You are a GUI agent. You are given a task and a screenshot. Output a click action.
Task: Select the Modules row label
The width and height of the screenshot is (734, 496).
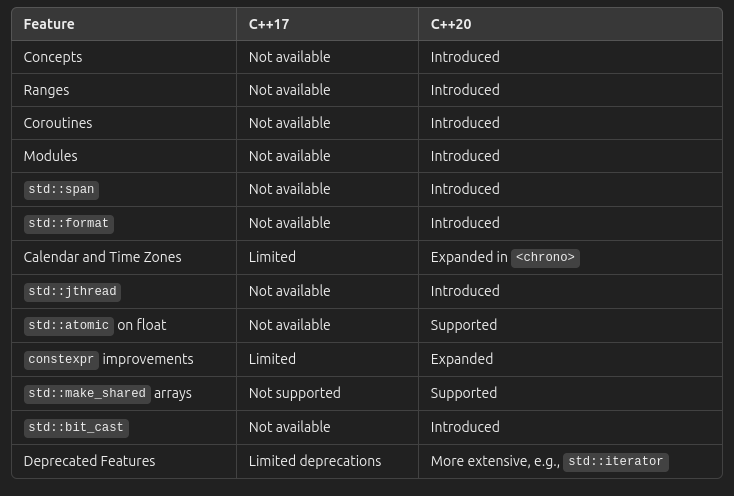coord(51,156)
